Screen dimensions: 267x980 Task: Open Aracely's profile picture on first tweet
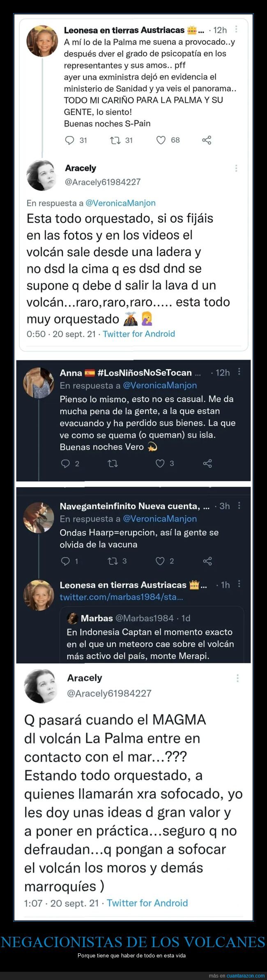[x=41, y=175]
